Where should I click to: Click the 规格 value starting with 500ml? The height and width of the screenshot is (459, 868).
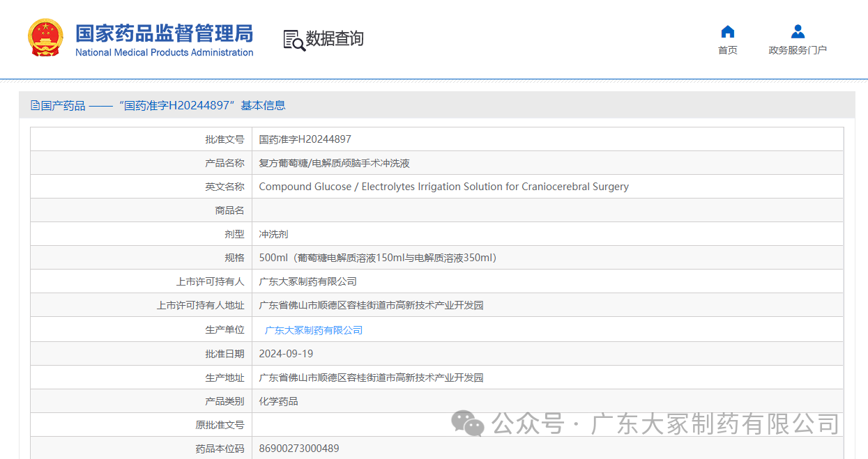[x=377, y=258]
